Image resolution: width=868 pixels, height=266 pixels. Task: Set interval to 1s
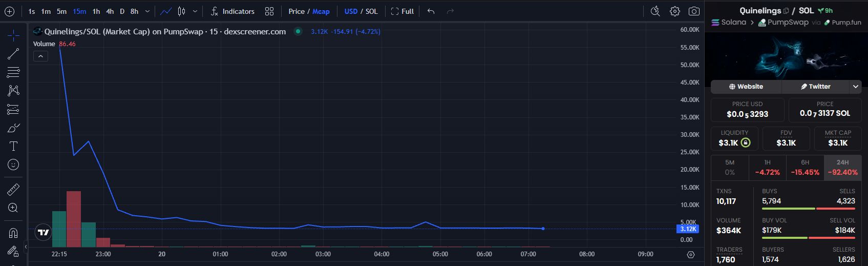(x=32, y=11)
